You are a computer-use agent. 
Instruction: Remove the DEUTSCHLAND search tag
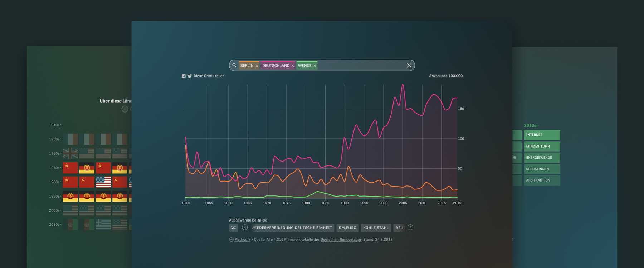pyautogui.click(x=293, y=66)
